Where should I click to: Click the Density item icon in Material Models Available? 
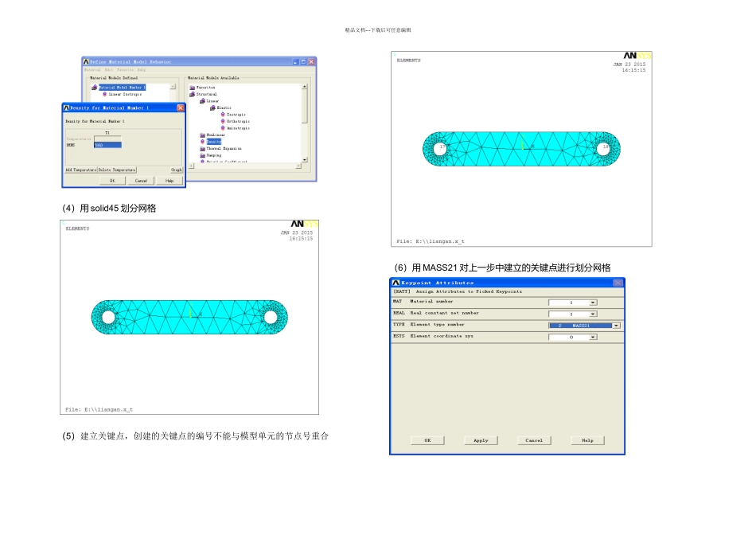tap(203, 142)
